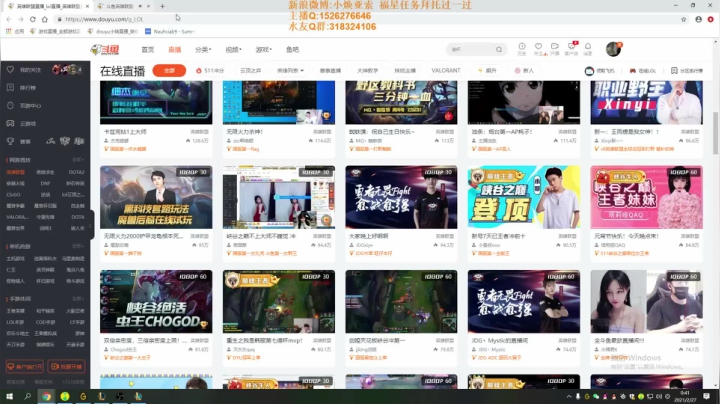Select the 云顶之弈 filter tag
The width and height of the screenshot is (720, 404).
click(251, 71)
